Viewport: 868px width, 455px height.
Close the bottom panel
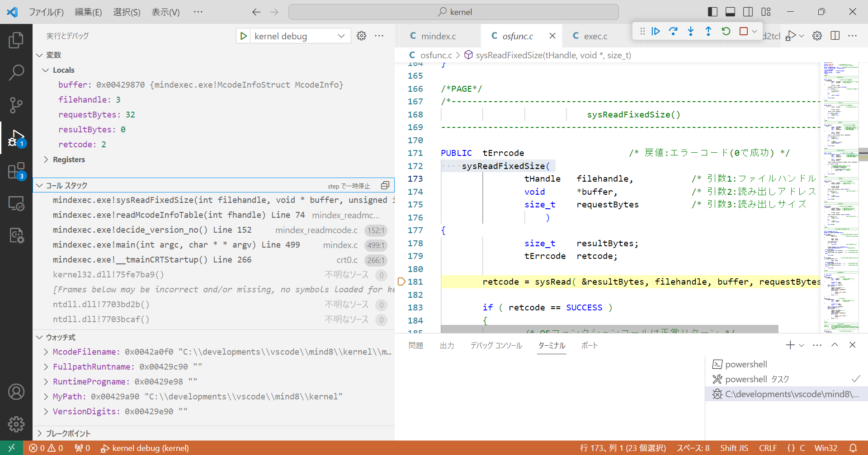(x=852, y=345)
